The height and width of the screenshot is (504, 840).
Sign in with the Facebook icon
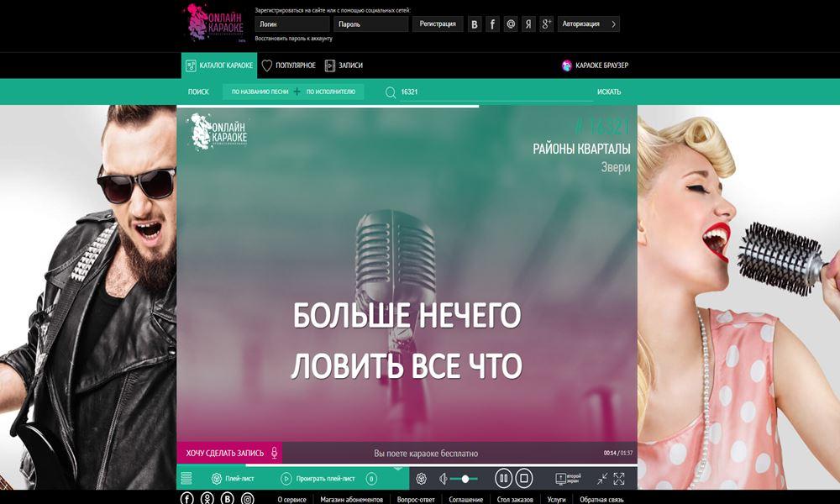pyautogui.click(x=492, y=24)
